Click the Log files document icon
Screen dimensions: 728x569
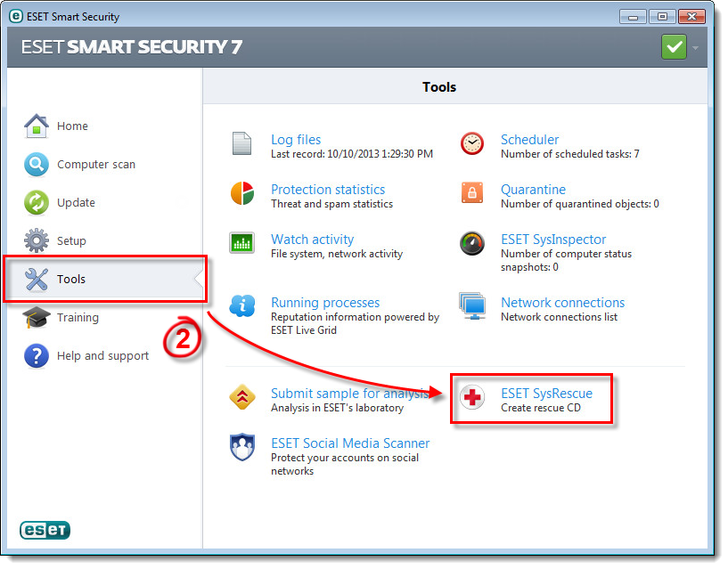pyautogui.click(x=242, y=144)
